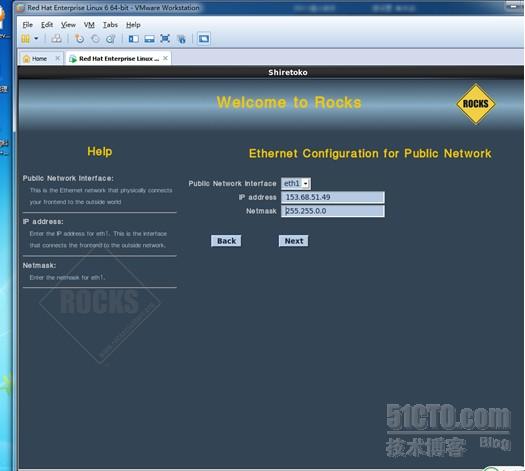Select the Red Hat Enterprise Linux tab
Image resolution: width=525 pixels, height=471 pixels.
tap(119, 59)
